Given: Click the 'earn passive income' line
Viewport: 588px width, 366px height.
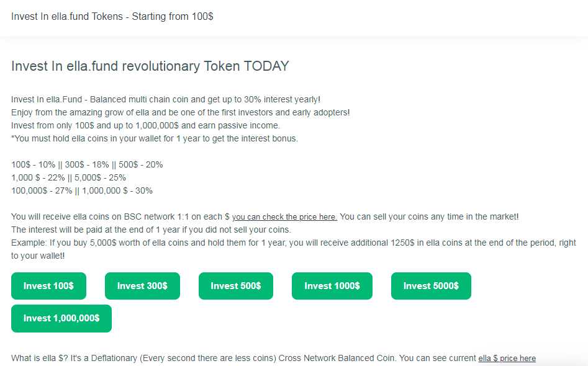Looking at the screenshot, I should click(x=145, y=125).
